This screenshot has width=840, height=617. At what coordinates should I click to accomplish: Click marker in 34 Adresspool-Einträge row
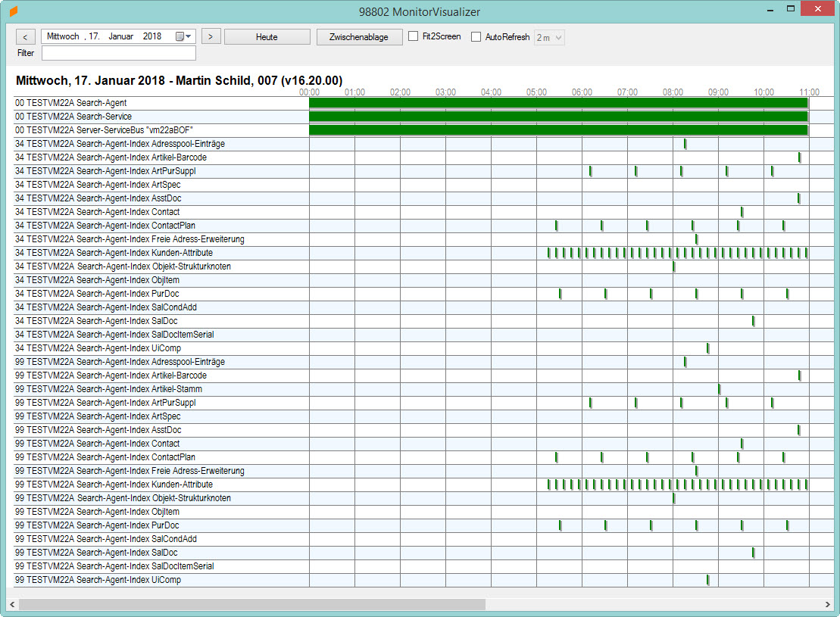(x=685, y=144)
